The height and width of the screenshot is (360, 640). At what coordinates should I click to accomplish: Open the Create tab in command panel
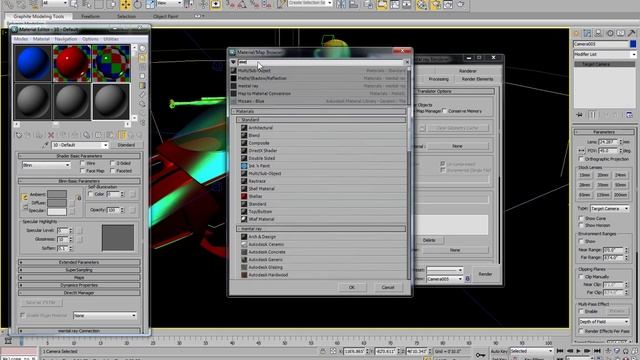click(x=576, y=33)
